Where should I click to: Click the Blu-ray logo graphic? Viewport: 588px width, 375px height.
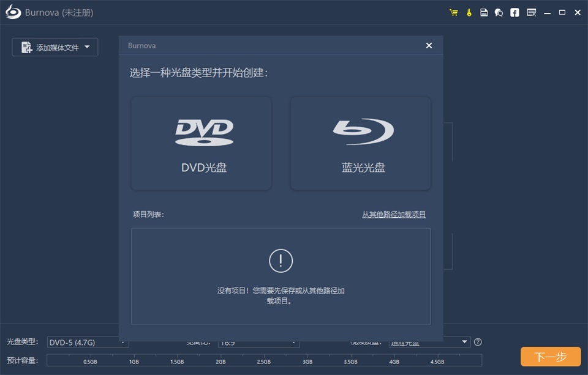tap(363, 131)
